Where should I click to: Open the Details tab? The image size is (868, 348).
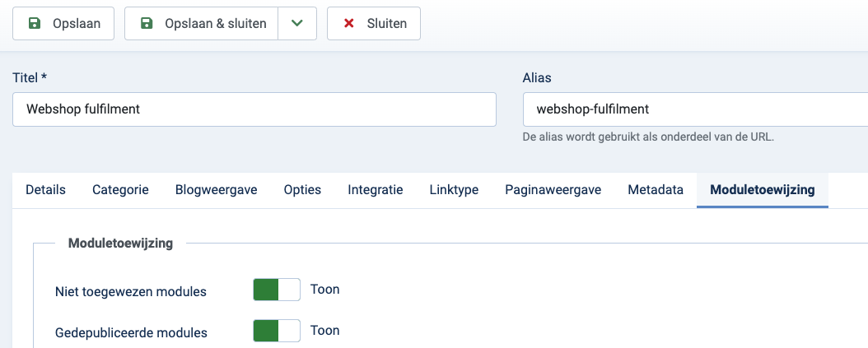click(x=45, y=190)
